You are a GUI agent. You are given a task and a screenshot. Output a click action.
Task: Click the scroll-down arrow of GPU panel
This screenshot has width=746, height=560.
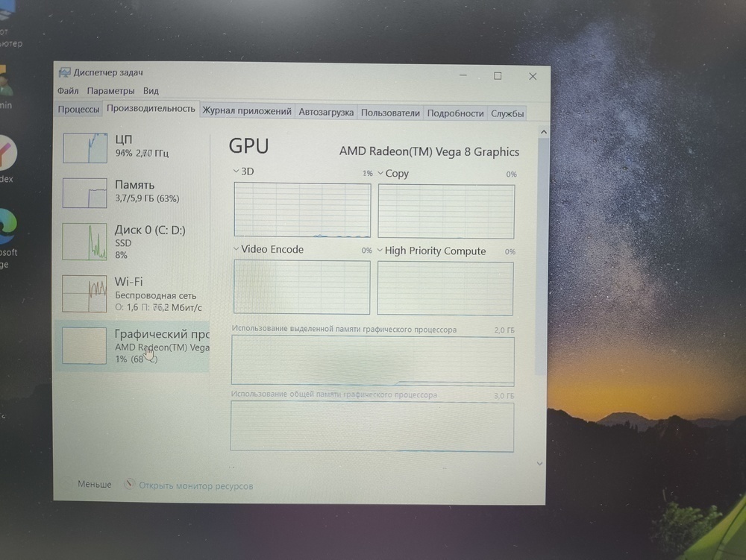click(x=540, y=463)
